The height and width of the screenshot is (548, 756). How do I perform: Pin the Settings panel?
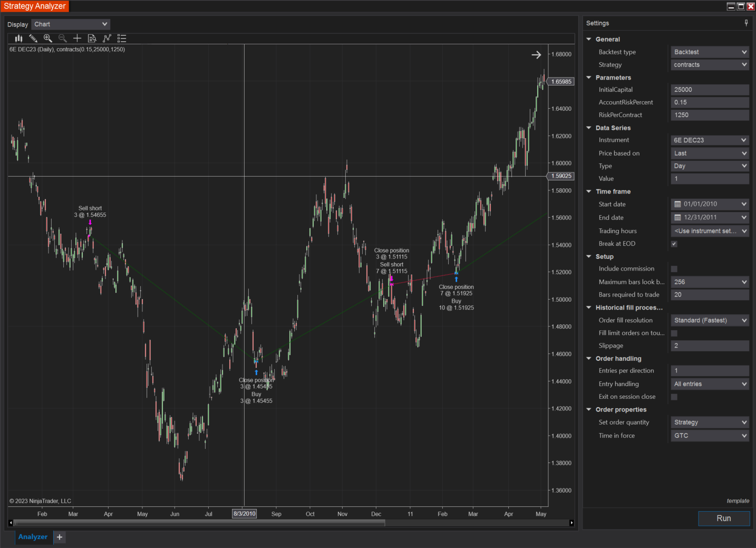click(x=746, y=23)
